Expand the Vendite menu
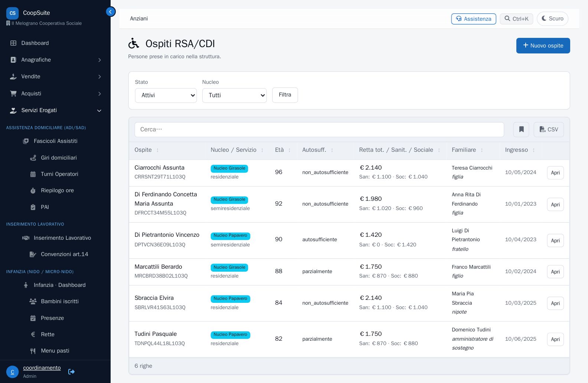Viewport: 588px width, 383px height. (55, 76)
